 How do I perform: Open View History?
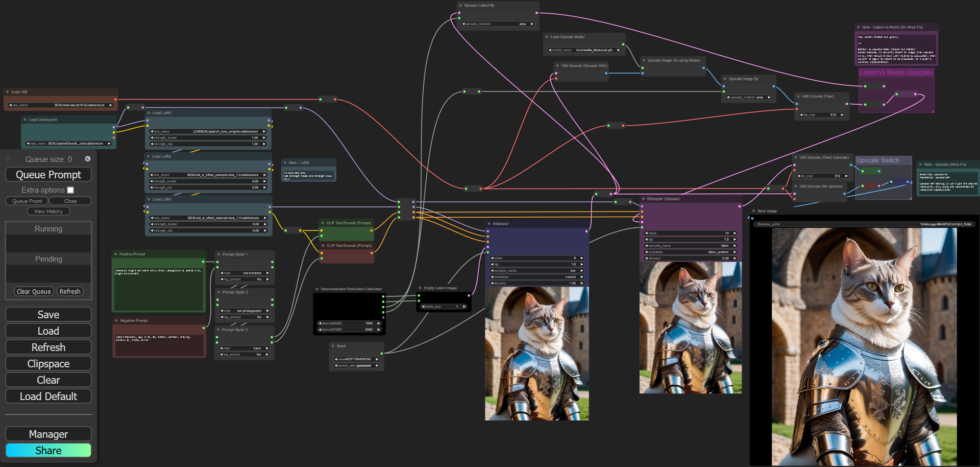click(x=48, y=212)
